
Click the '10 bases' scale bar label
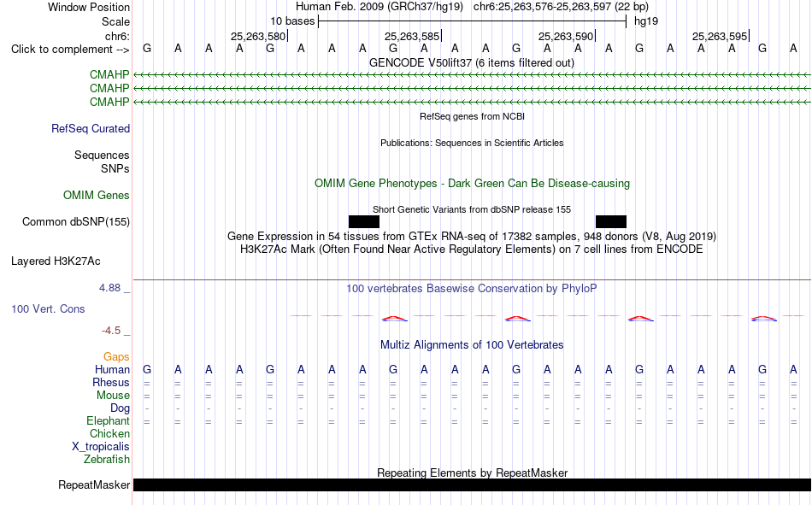(292, 21)
